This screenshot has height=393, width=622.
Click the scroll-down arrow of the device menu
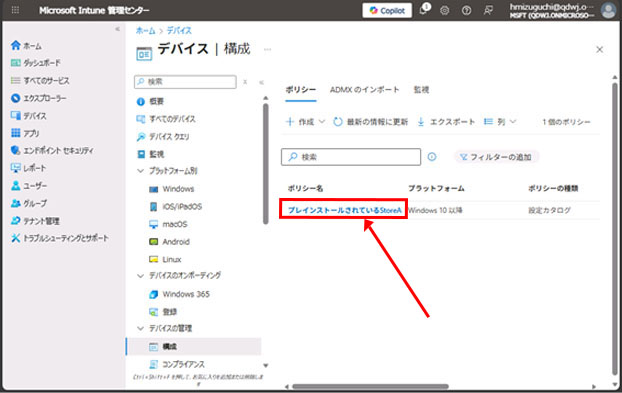click(x=265, y=366)
